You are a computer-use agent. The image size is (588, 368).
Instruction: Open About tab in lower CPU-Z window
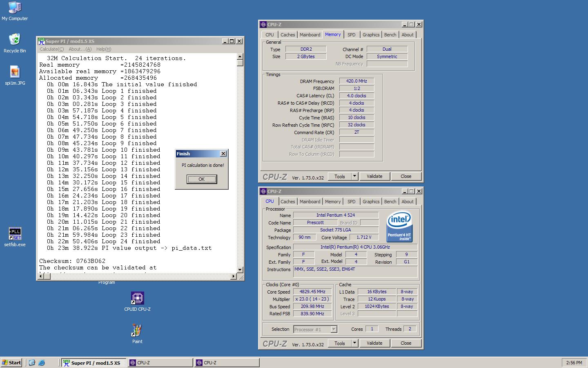(x=407, y=202)
